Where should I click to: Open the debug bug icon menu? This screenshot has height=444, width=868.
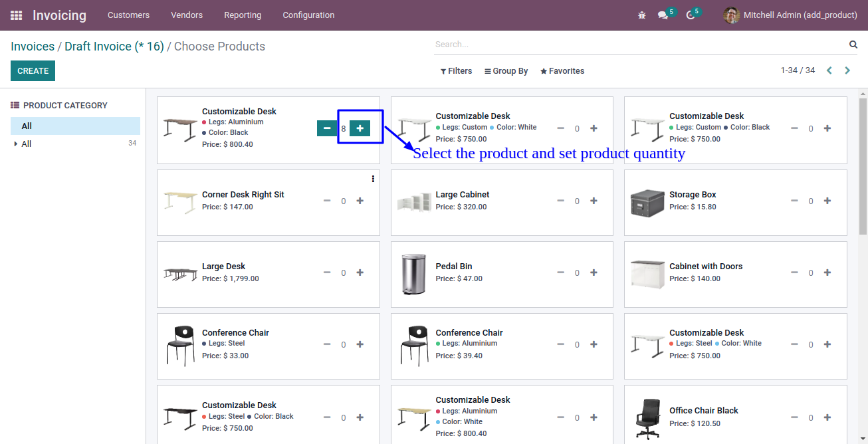click(641, 15)
